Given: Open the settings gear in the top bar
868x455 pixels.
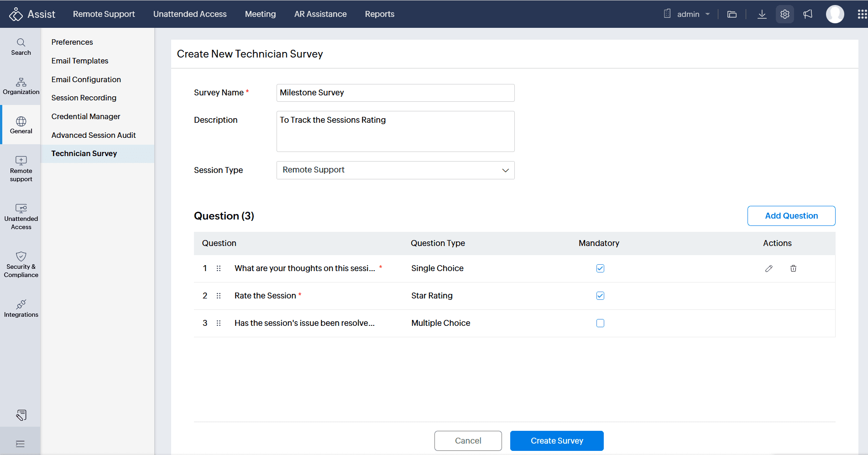Looking at the screenshot, I should pyautogui.click(x=784, y=14).
